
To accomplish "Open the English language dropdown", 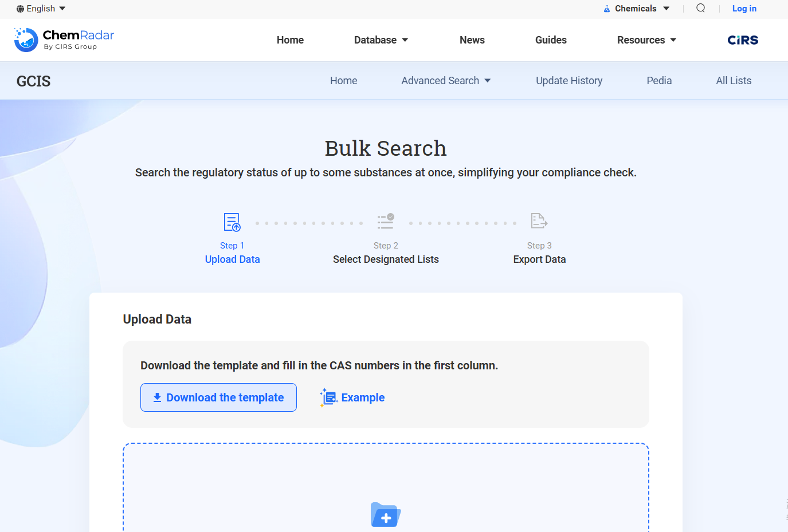I will click(41, 9).
